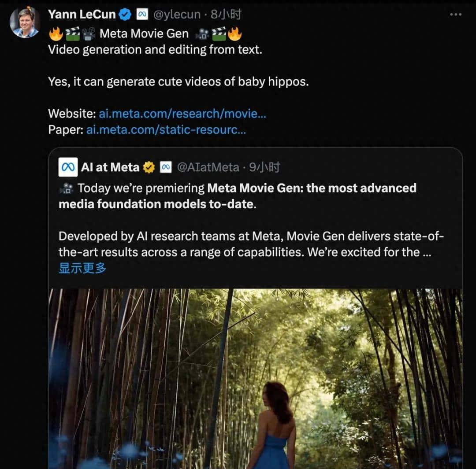Open the three-dot more options menu
The width and height of the screenshot is (476, 469).
tap(455, 15)
